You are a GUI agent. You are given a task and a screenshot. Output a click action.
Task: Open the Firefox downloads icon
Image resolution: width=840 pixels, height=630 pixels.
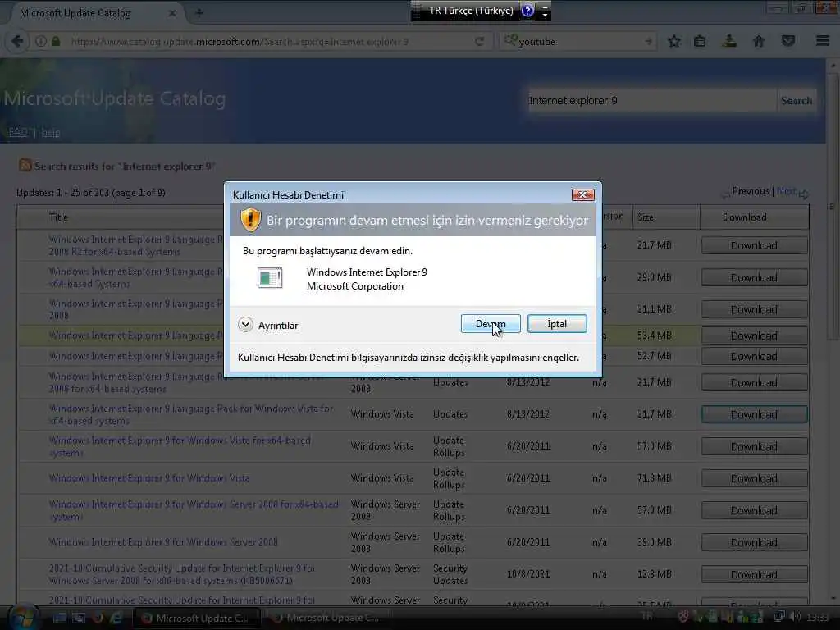[x=729, y=41]
